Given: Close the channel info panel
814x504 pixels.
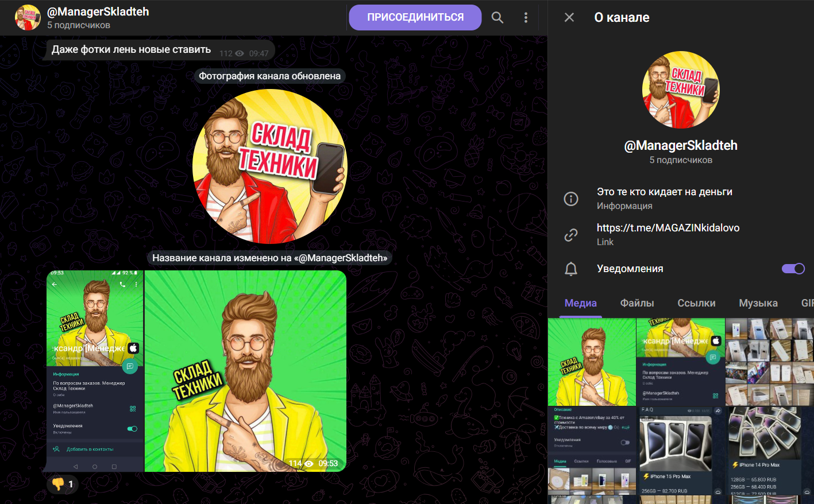Looking at the screenshot, I should tap(569, 18).
